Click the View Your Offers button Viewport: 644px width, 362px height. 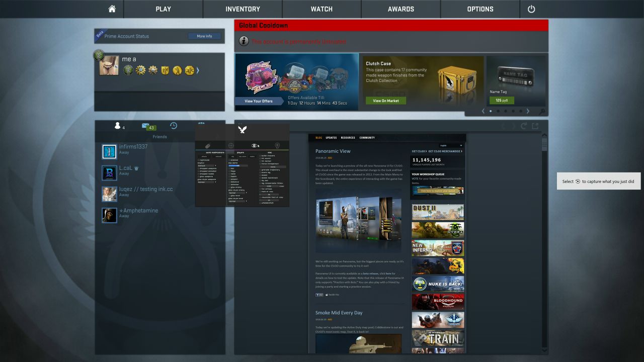click(259, 101)
